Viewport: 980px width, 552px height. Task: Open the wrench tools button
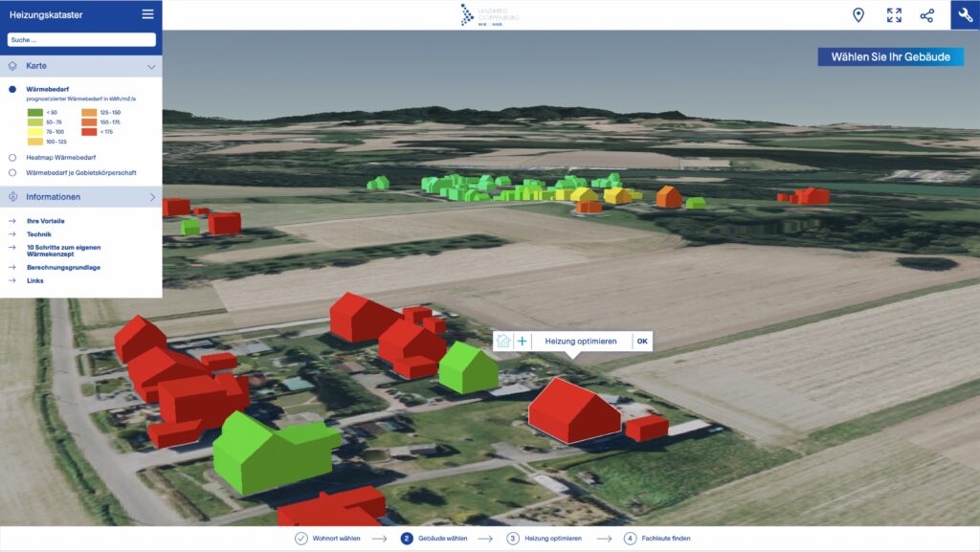pos(965,15)
